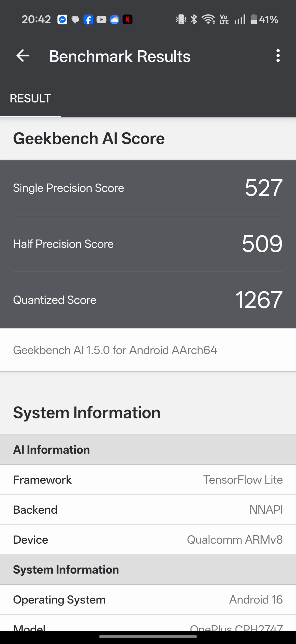Image resolution: width=296 pixels, height=644 pixels.
Task: Tap the weather cloud notification icon
Action: coord(114,20)
